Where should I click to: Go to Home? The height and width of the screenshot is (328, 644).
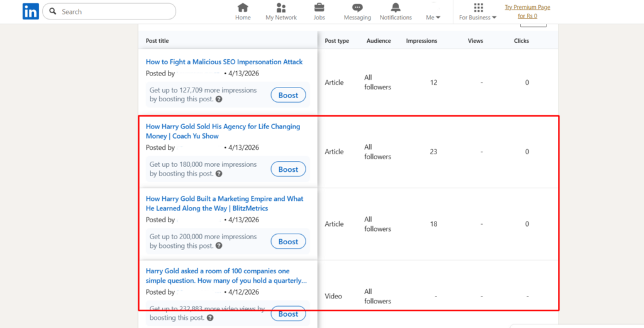coord(243,12)
